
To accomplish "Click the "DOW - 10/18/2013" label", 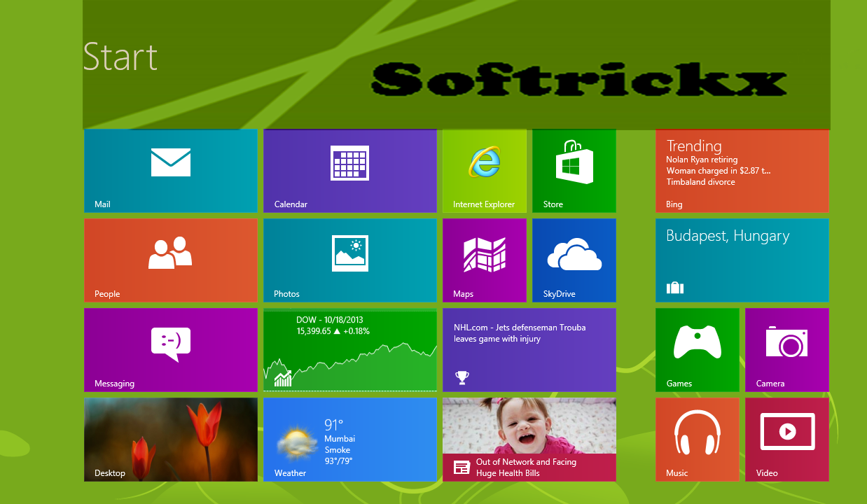I will click(x=330, y=320).
